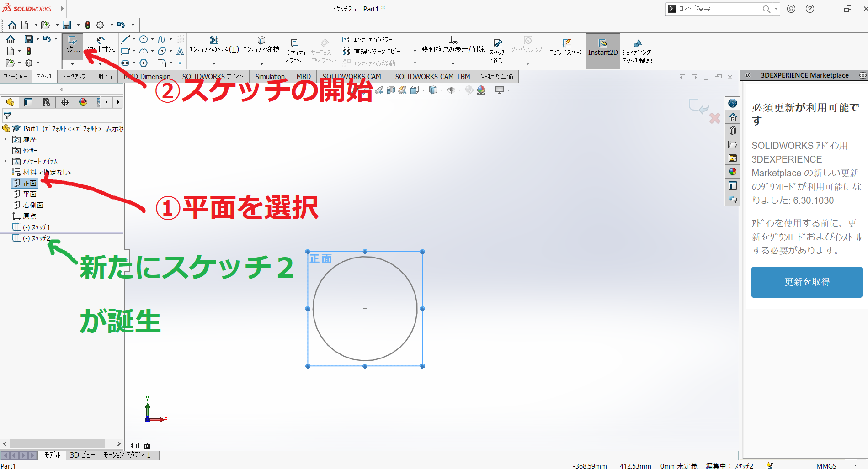
Task: Select the sketch Point tool
Action: point(180,63)
